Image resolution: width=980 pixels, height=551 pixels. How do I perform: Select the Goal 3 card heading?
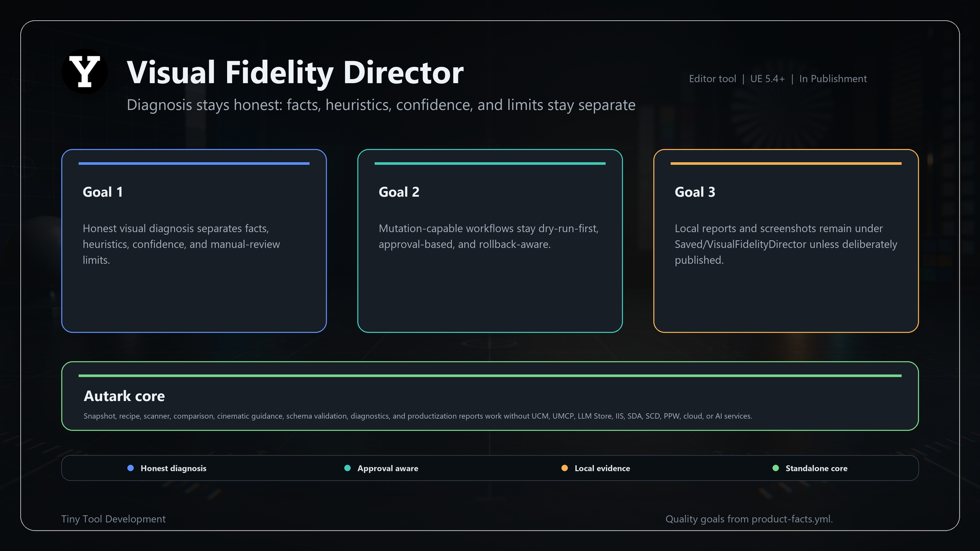pyautogui.click(x=695, y=192)
